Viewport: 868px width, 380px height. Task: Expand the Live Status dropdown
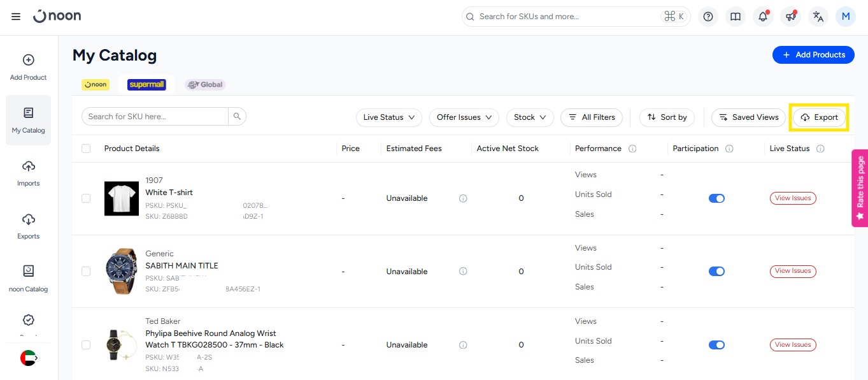coord(388,117)
